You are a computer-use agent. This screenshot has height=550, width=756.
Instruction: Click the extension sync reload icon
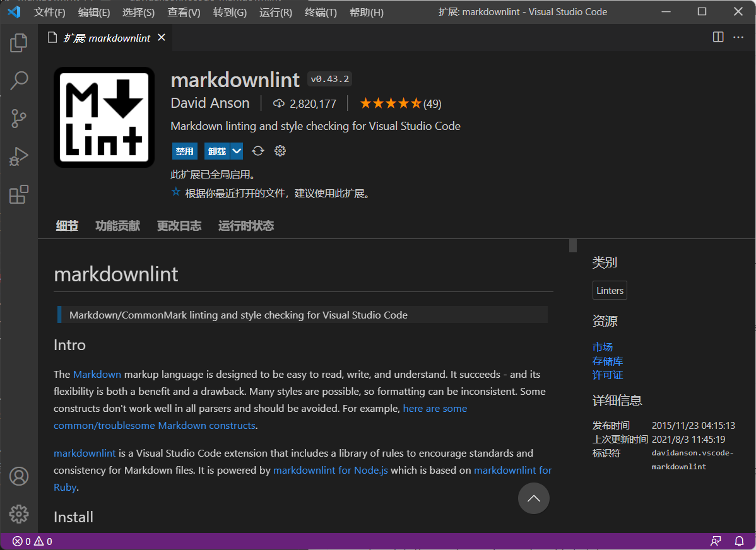click(258, 151)
